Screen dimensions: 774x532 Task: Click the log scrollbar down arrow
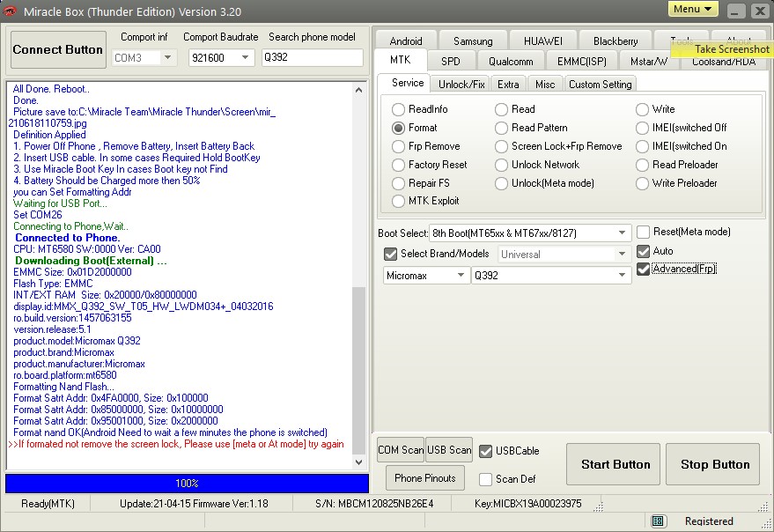pyautogui.click(x=359, y=462)
